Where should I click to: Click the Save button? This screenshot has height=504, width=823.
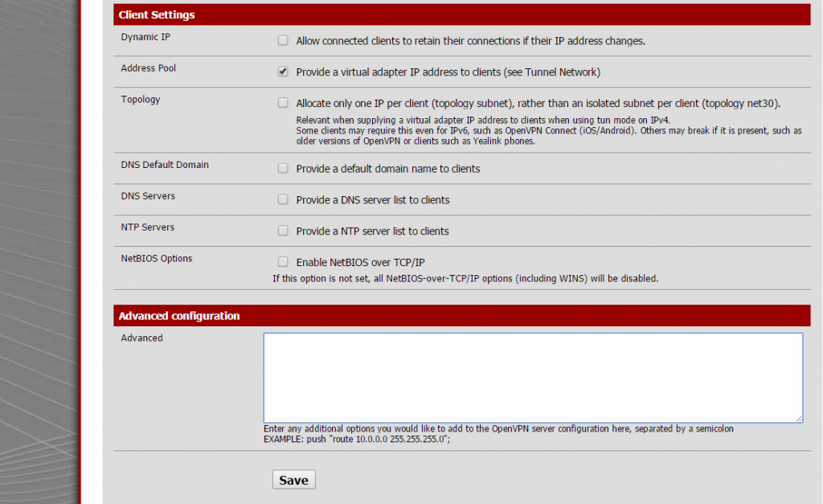[294, 480]
